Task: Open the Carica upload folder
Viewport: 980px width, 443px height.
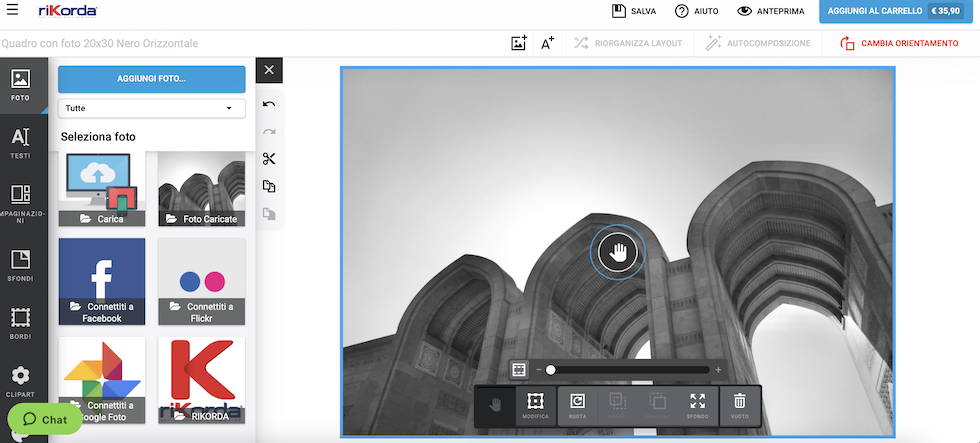Action: (102, 189)
